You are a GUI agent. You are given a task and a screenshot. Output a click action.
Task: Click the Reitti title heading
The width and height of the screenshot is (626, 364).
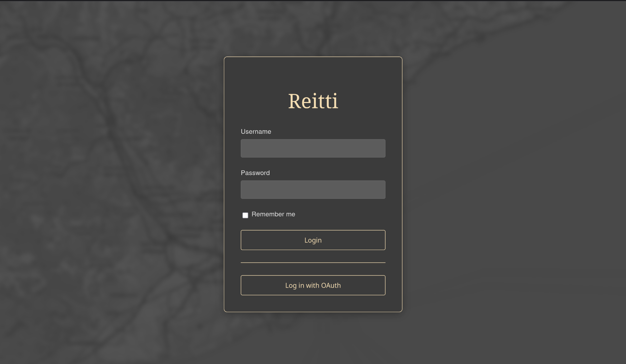(313, 101)
